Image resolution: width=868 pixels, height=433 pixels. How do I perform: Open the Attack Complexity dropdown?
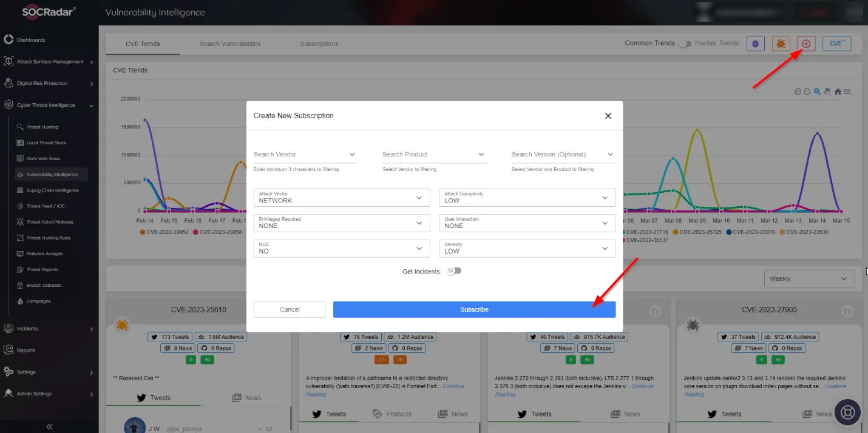(527, 198)
